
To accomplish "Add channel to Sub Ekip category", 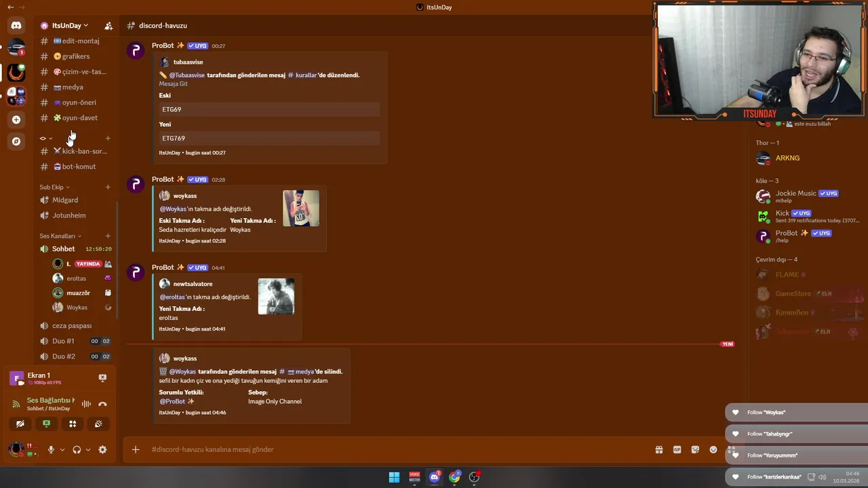I will [108, 187].
